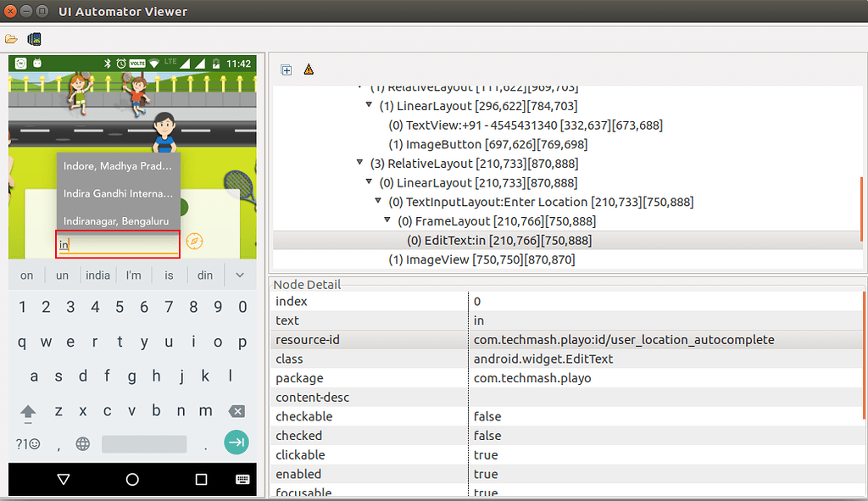Tap the green enter key on the keyboard
This screenshot has width=868, height=501.
[x=236, y=443]
